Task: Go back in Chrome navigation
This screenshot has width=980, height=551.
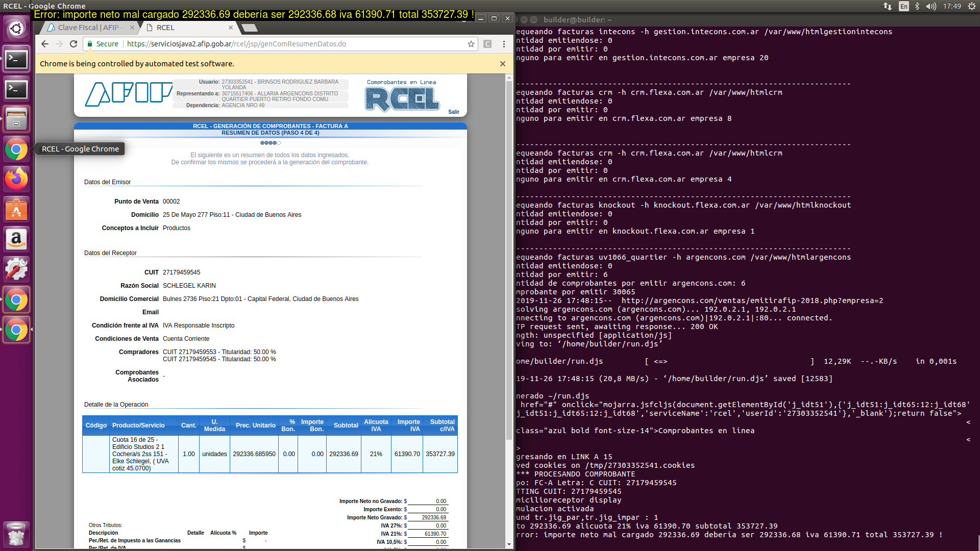Action: coord(45,44)
